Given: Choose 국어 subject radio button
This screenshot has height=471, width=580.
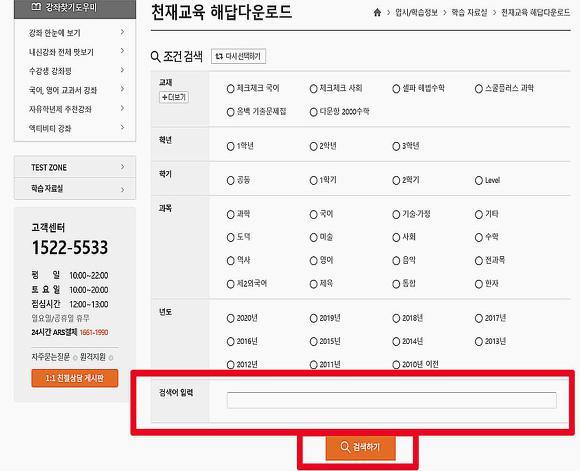Looking at the screenshot, I should (313, 214).
